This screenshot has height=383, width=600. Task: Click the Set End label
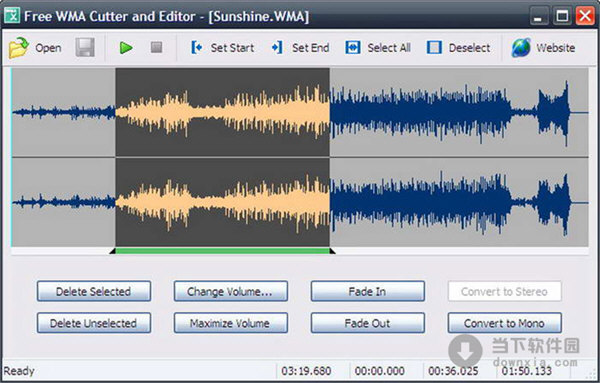pos(311,48)
